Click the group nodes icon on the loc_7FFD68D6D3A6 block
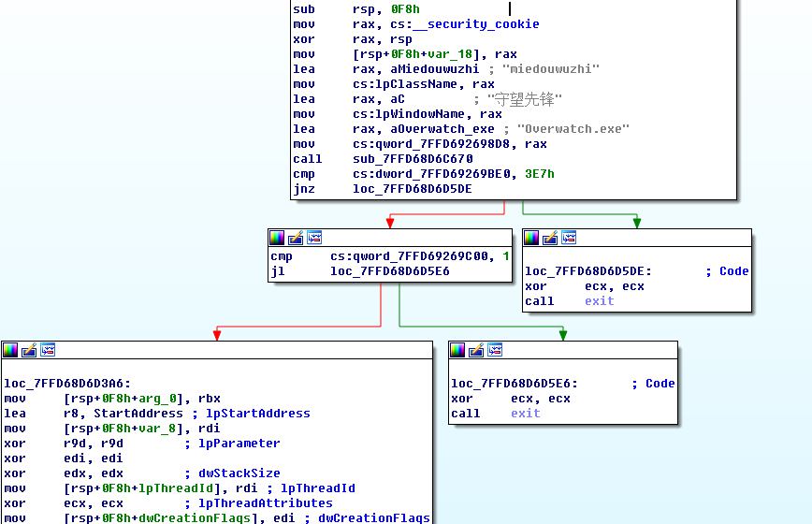 (x=48, y=350)
